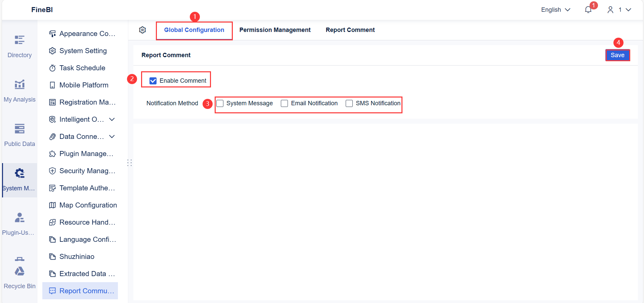Open System Management in the sidebar

19,178
